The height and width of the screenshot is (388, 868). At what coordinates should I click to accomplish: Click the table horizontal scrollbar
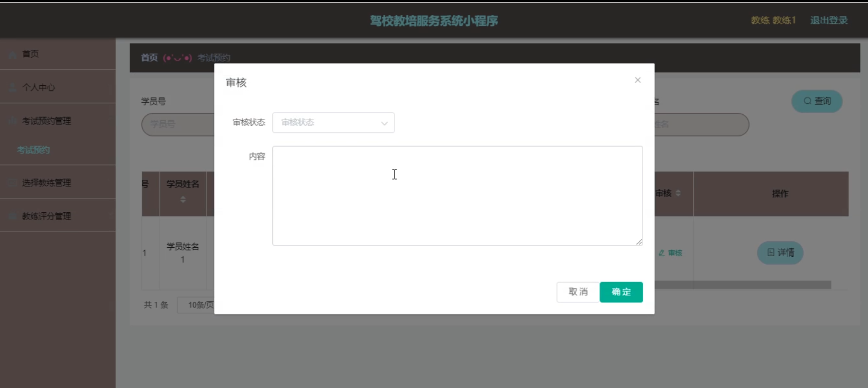[743, 285]
